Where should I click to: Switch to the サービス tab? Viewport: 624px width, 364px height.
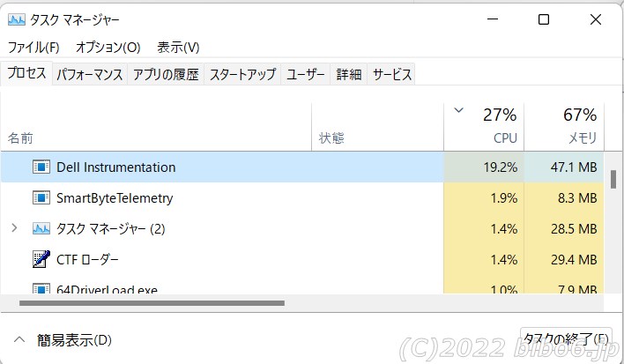point(391,74)
